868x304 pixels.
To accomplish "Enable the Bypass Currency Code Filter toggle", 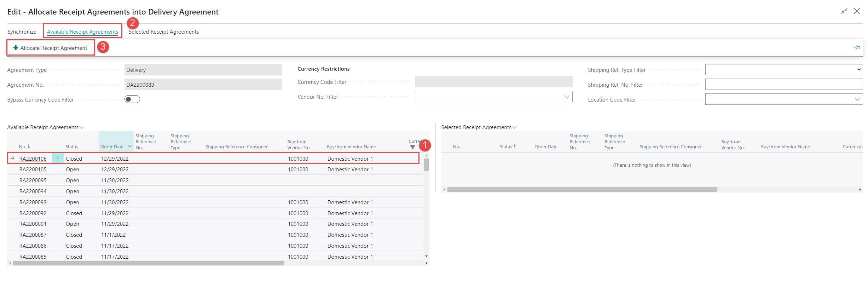I will [x=132, y=99].
